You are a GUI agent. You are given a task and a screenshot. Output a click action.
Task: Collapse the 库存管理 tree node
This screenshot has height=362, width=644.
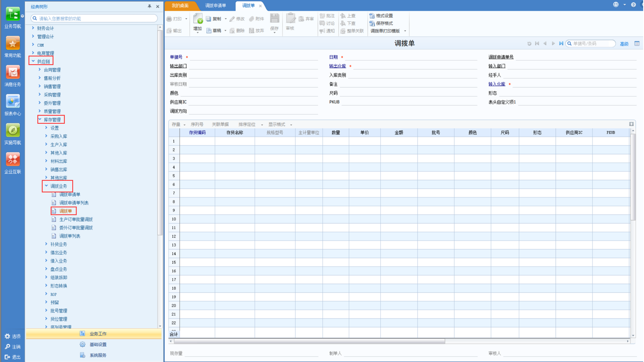[40, 120]
